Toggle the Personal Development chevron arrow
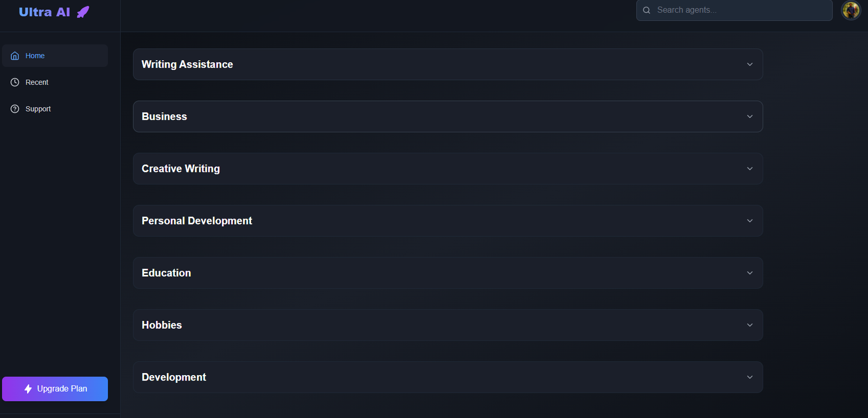The width and height of the screenshot is (868, 418). coord(750,221)
